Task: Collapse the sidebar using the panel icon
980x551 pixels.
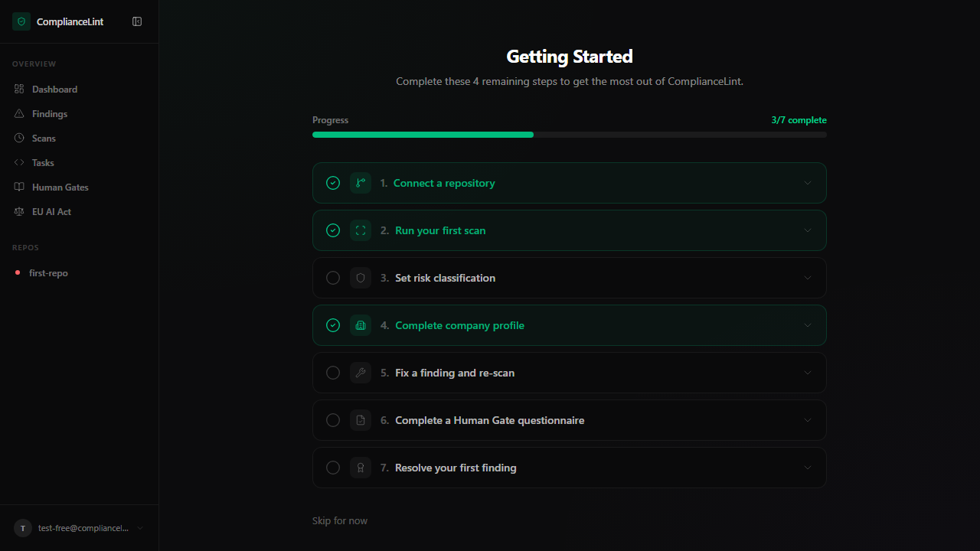Action: 137,21
